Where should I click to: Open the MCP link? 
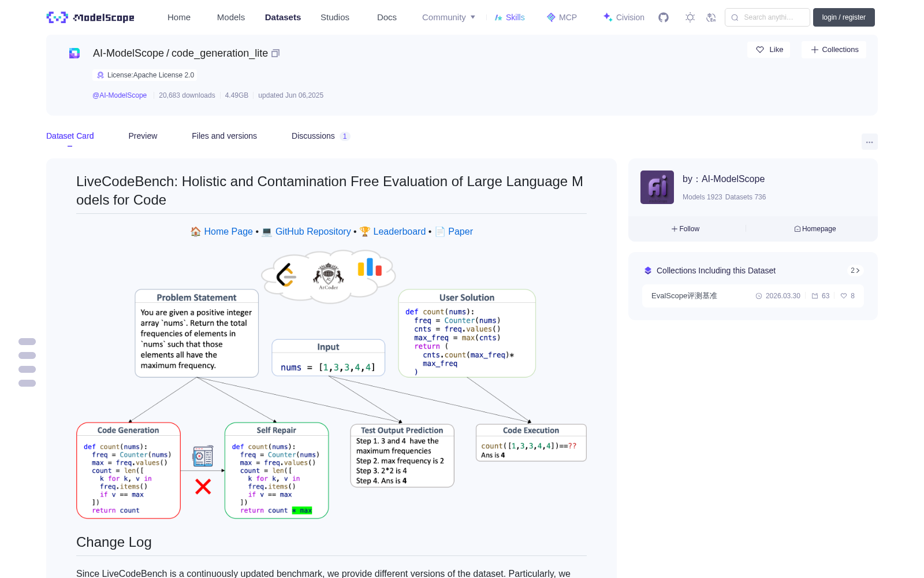pyautogui.click(x=562, y=17)
